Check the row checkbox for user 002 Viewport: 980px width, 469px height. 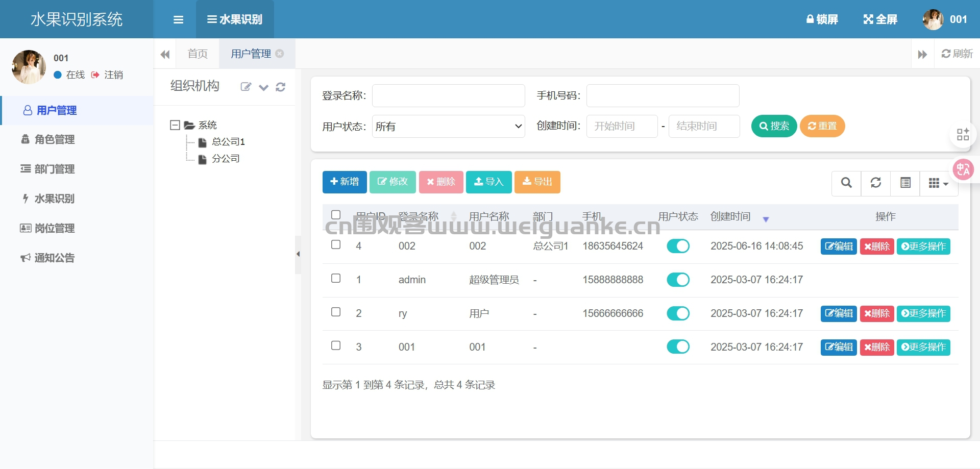[336, 244]
